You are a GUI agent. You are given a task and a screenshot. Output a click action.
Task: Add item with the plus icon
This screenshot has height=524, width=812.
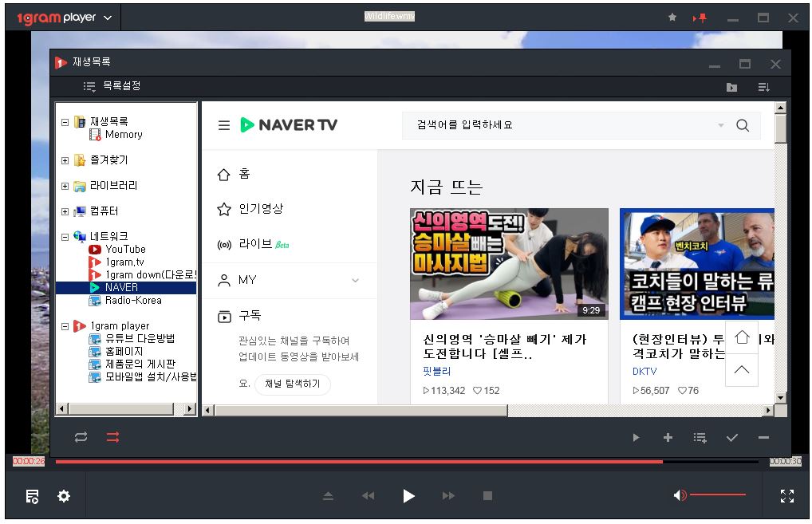point(668,438)
